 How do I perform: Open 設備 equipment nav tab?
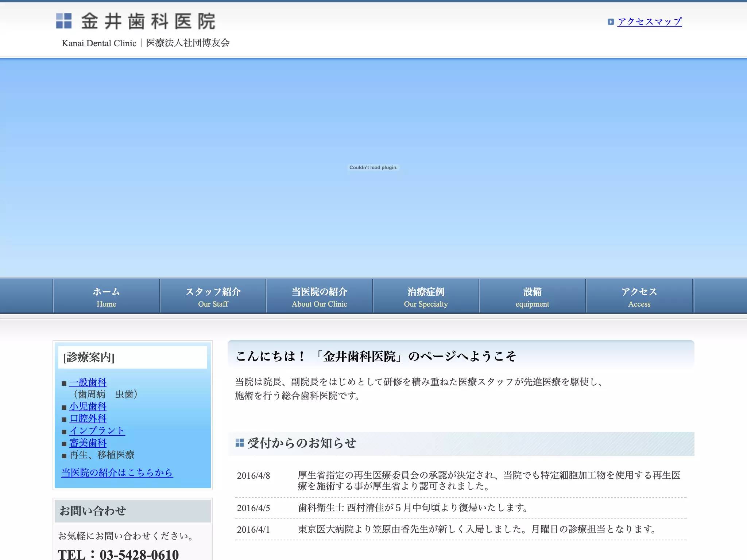coord(532,296)
